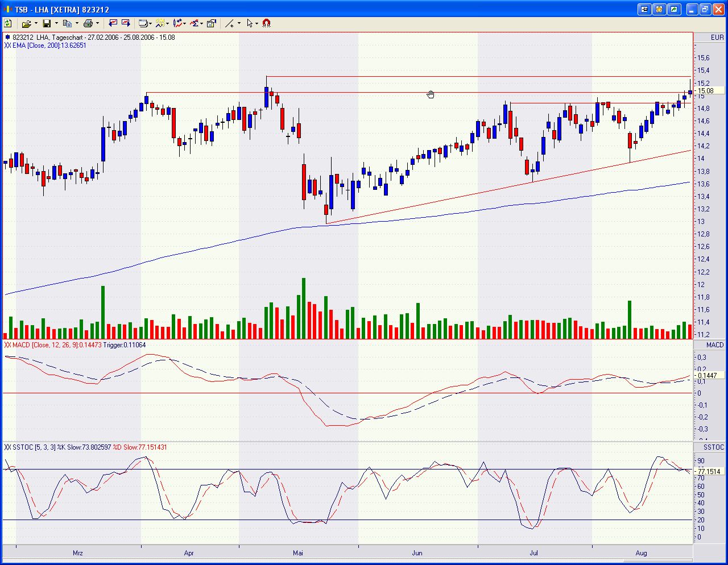Toggle the title bar pin button
The width and height of the screenshot is (728, 565).
click(x=644, y=10)
